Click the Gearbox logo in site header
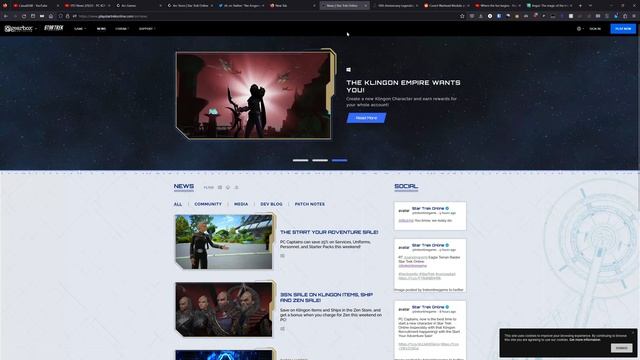Screen dimensions: 640x360 18,29
